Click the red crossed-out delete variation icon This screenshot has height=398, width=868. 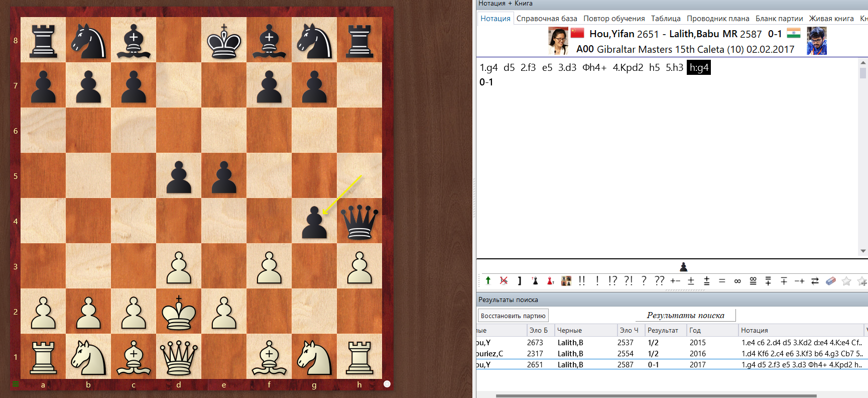click(504, 281)
